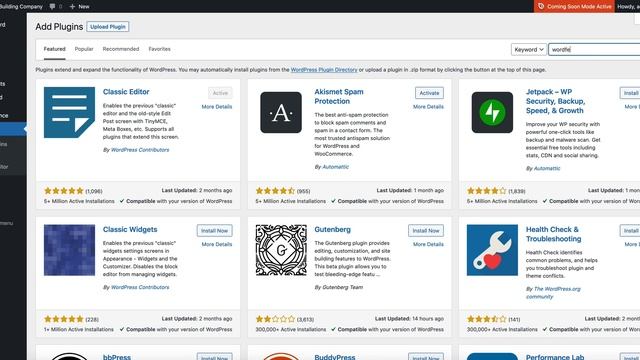Open More Details for Classic Widgets
Screen dimensions: 640x360
pos(217,244)
